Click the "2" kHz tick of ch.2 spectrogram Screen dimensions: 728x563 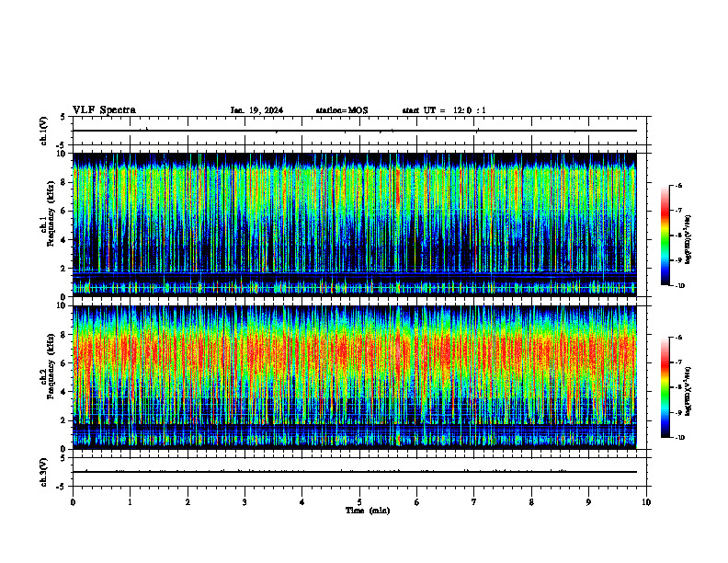63,420
